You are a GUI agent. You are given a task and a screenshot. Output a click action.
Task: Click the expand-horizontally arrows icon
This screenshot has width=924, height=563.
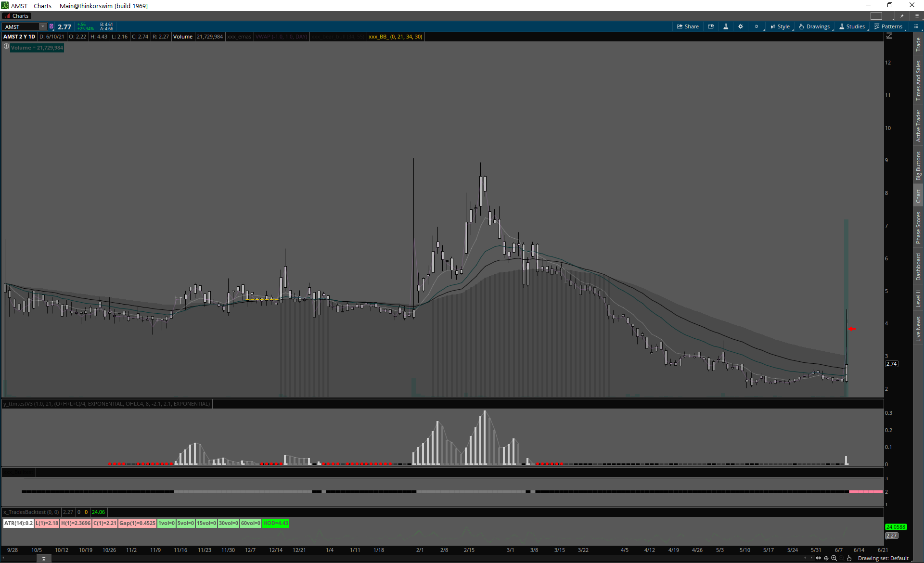point(818,558)
